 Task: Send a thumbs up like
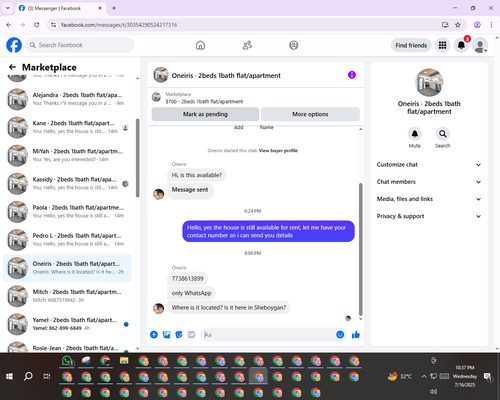[356, 335]
